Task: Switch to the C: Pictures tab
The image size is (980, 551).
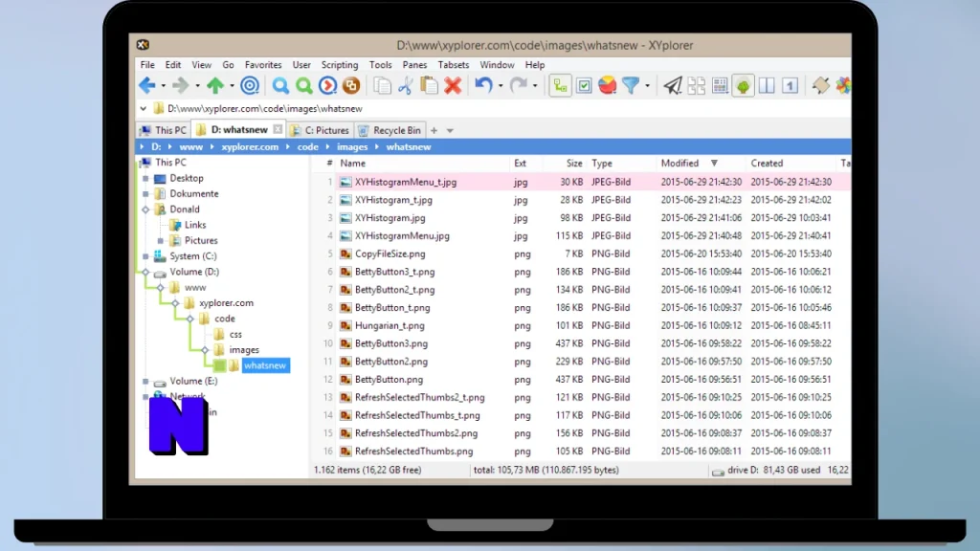Action: pos(320,130)
